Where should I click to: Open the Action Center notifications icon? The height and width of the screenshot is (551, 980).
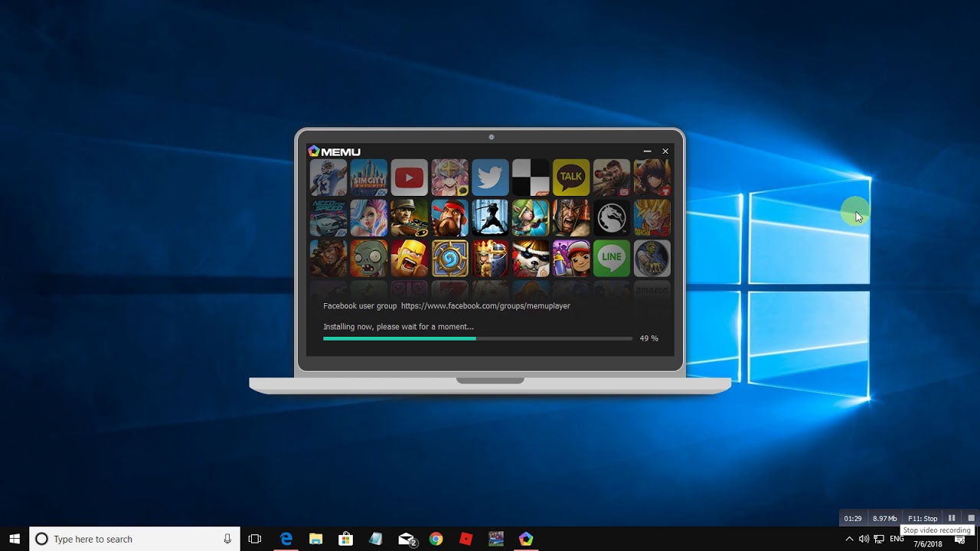[x=960, y=539]
